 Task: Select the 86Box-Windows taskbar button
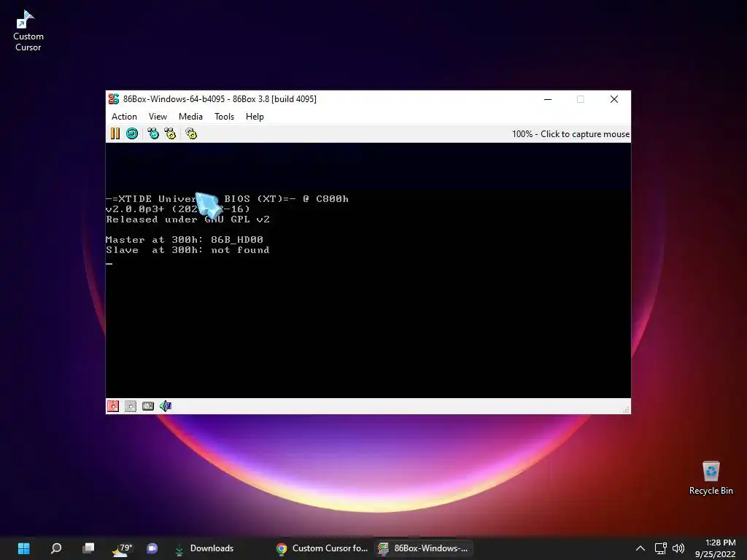click(423, 548)
